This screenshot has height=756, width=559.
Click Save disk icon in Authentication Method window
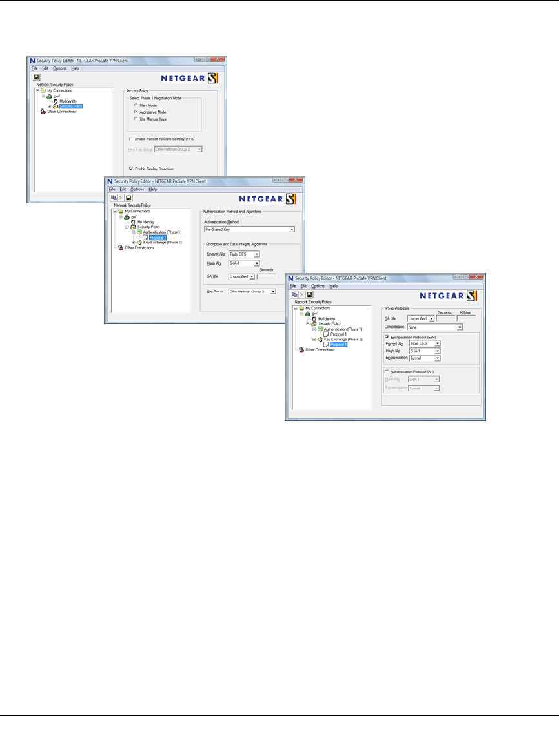click(x=128, y=198)
